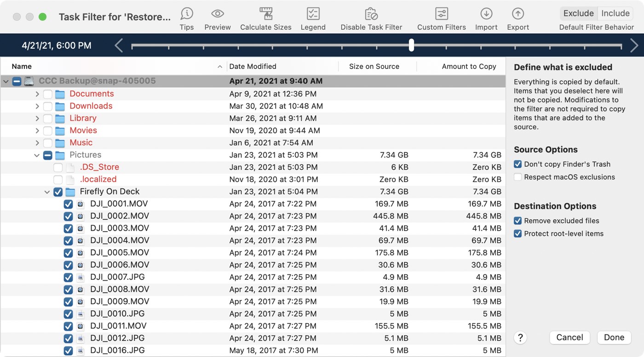Sort by Size on Source column

(377, 67)
